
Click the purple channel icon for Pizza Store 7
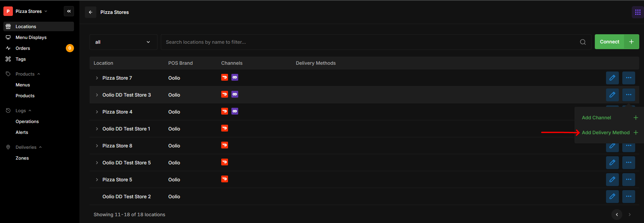pyautogui.click(x=235, y=77)
